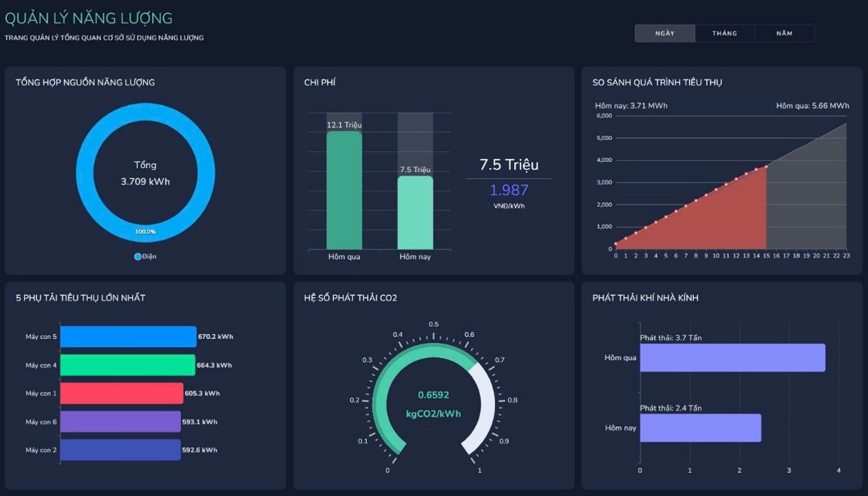Select the Máy con 4 green bar
The image size is (868, 496).
127,365
